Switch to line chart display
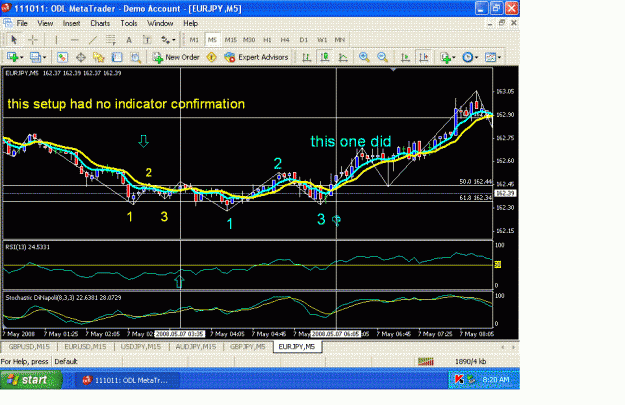The image size is (625, 405). 343,57
